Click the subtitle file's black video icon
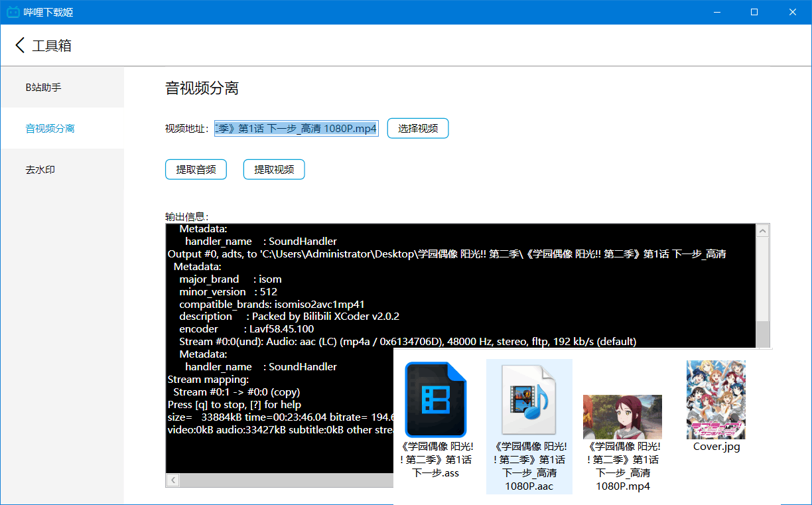The height and width of the screenshot is (505, 812). (x=435, y=399)
